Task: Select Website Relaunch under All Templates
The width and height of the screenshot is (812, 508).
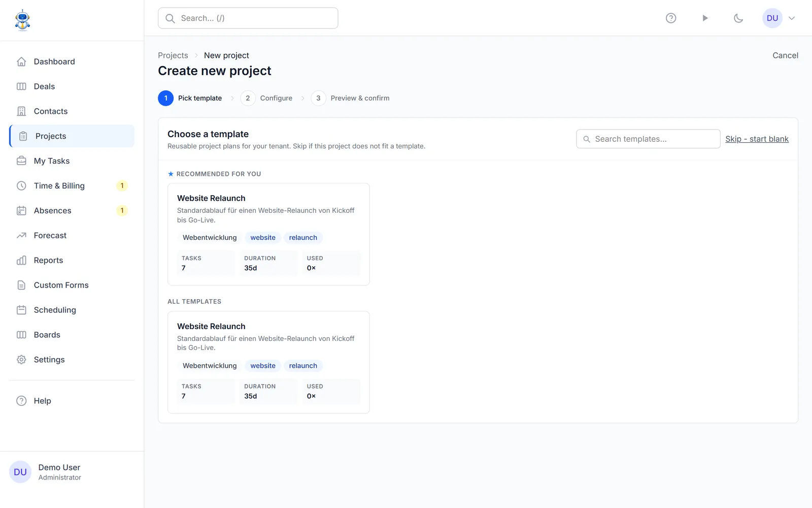Action: (268, 362)
